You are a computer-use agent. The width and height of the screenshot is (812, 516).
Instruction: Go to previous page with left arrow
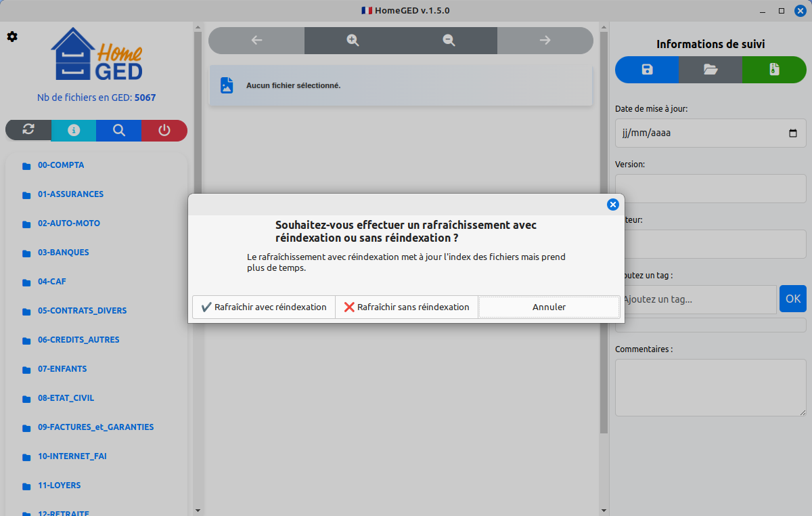click(256, 41)
